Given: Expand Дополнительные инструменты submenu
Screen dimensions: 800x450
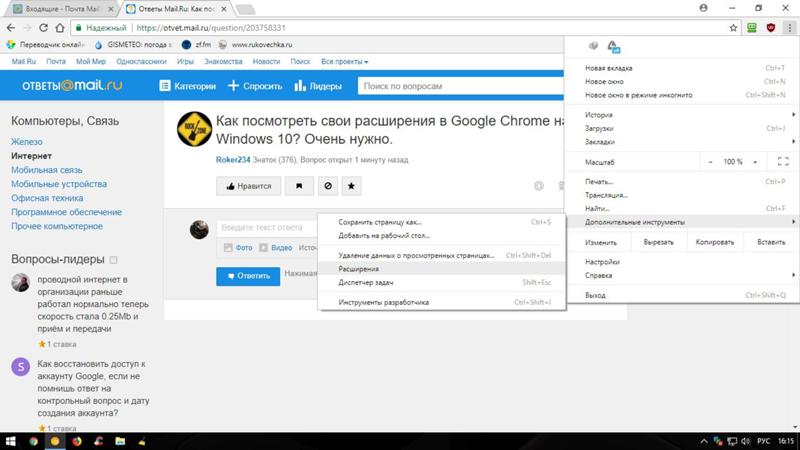Looking at the screenshot, I should 682,222.
